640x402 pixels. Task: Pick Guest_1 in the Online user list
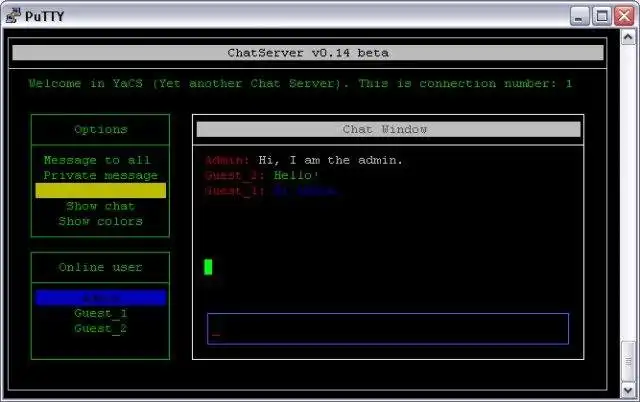tap(100, 313)
